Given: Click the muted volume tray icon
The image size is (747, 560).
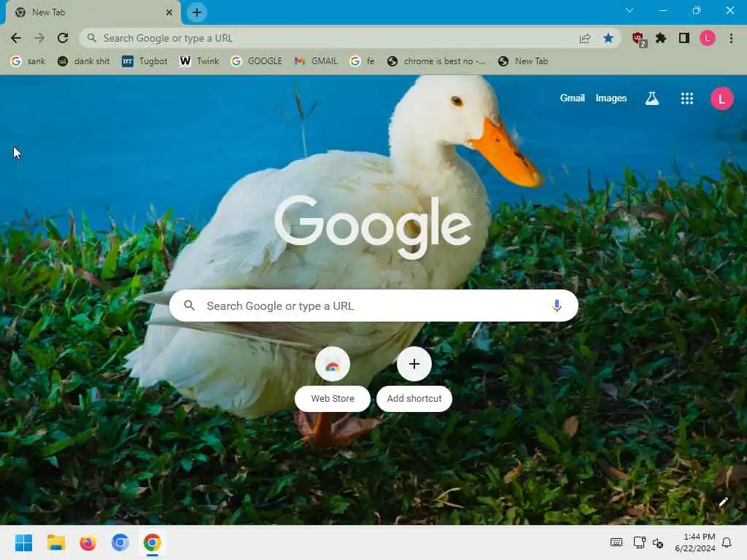Looking at the screenshot, I should coord(658,542).
